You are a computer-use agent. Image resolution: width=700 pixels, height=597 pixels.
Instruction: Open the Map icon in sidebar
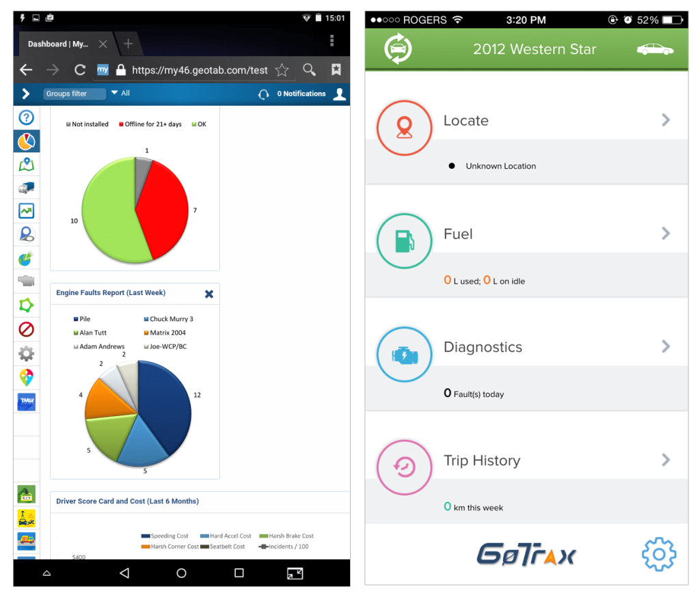pos(27,164)
